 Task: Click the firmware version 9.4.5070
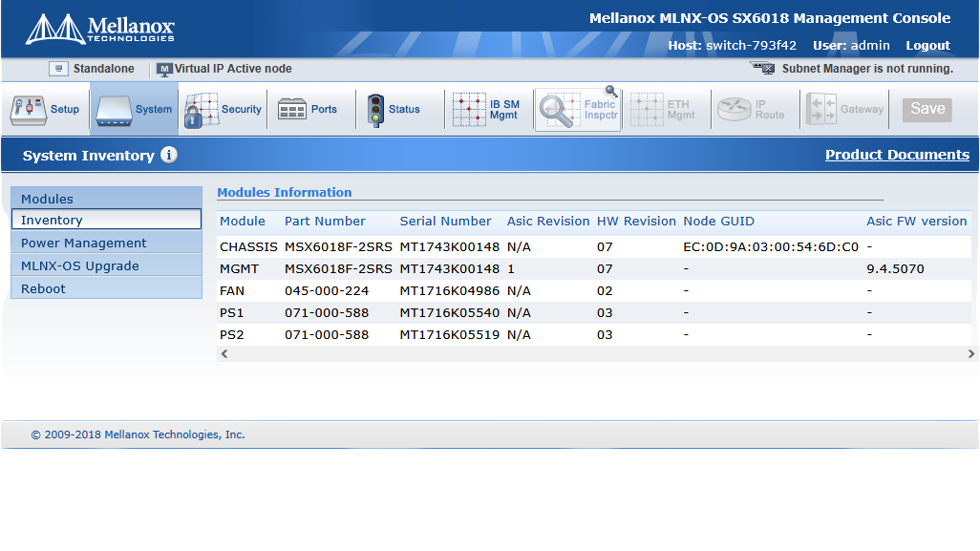[x=895, y=268]
